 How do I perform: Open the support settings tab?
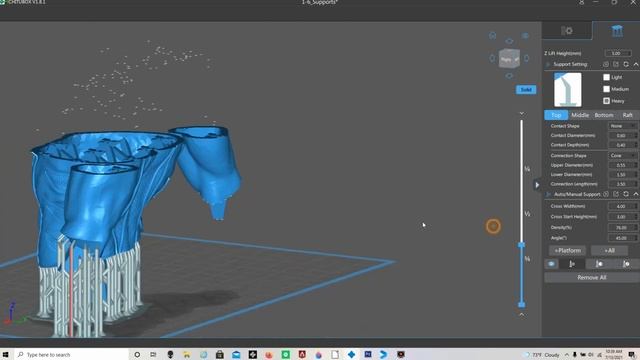click(617, 31)
